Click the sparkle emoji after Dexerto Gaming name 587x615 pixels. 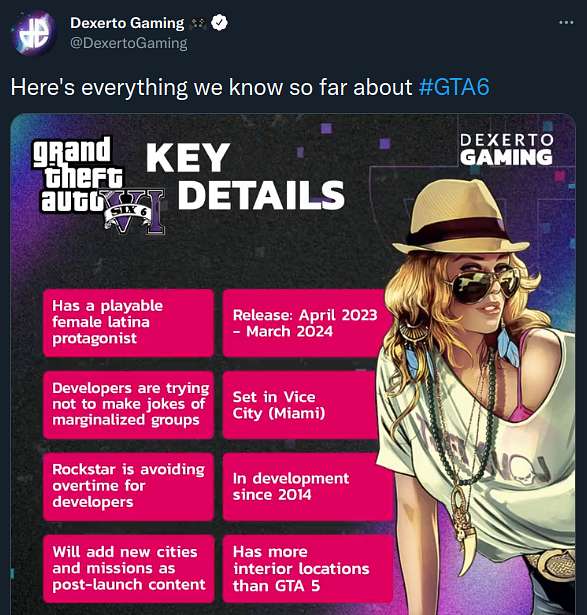(198, 24)
